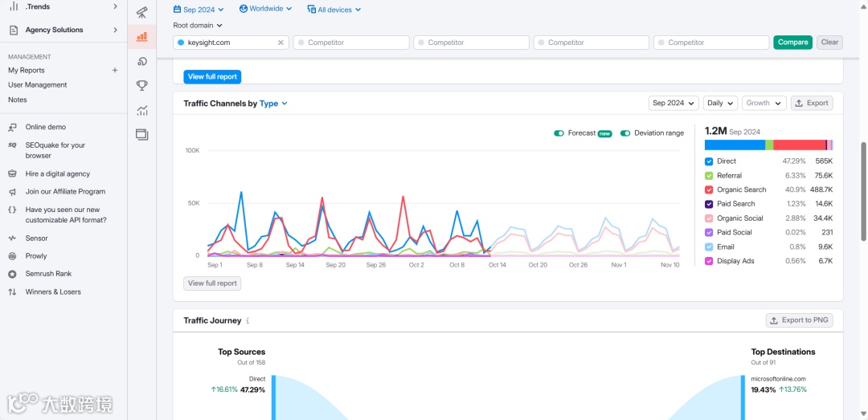Click the API format braces icon
The image size is (868, 420).
point(12,210)
